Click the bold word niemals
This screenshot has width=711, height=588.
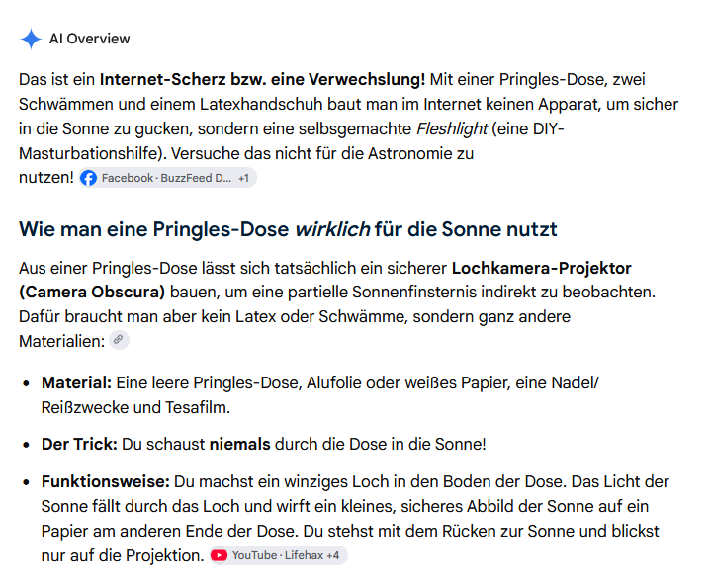click(240, 445)
